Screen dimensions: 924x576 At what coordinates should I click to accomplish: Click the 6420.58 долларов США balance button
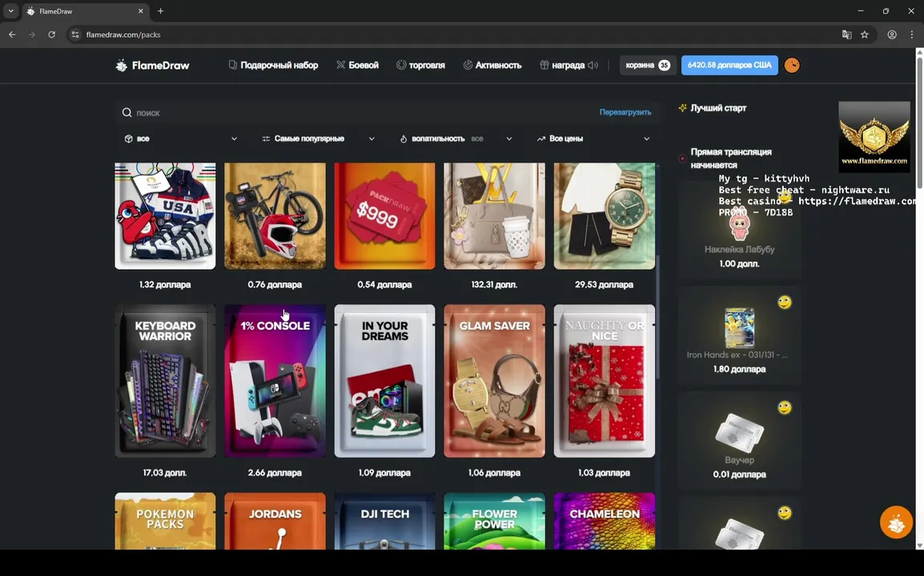[729, 66]
